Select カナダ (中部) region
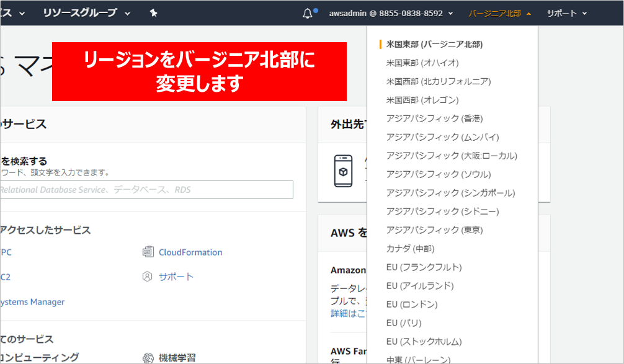 pyautogui.click(x=410, y=249)
